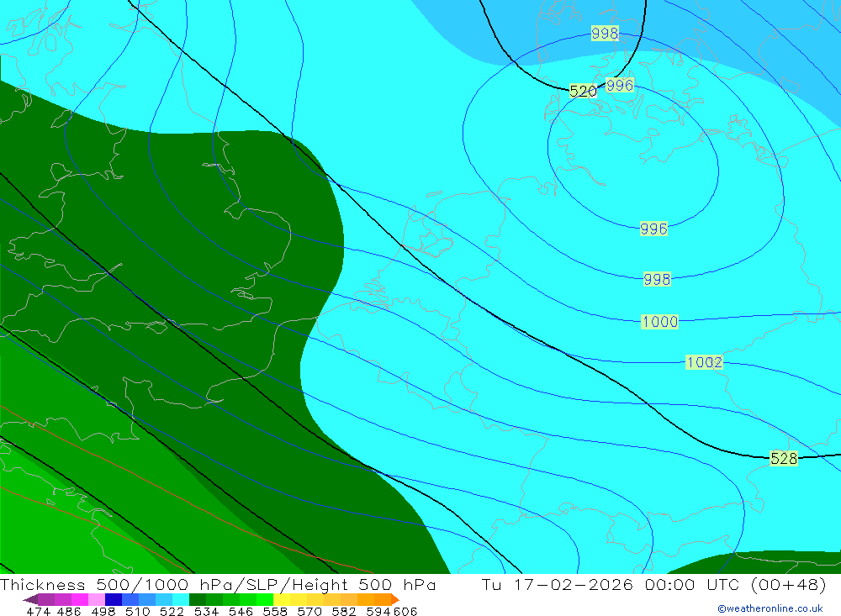Image resolution: width=841 pixels, height=616 pixels.
Task: Click the 'Tu 17-02-2026 00:00 UTC (00+48)' timestamp
Action: 653,584
